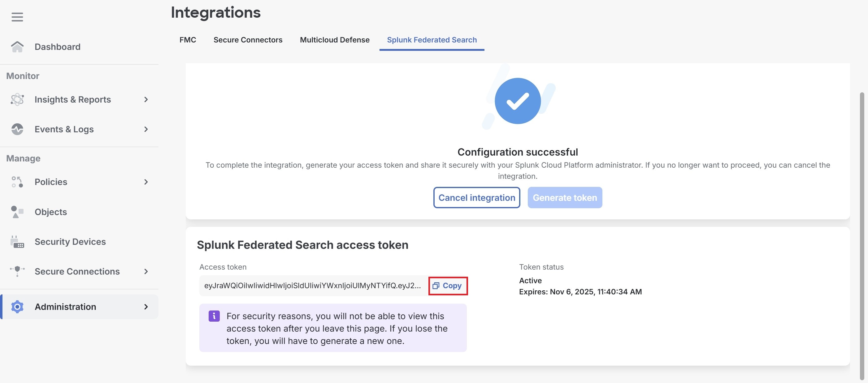The width and height of the screenshot is (868, 383).
Task: Open the Secure Connectors tab
Action: 248,40
